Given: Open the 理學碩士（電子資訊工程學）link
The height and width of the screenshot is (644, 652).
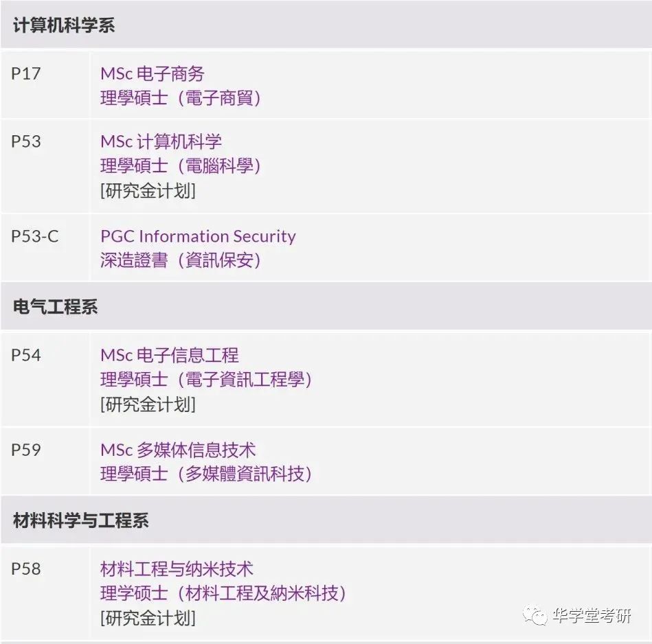Looking at the screenshot, I should (206, 380).
